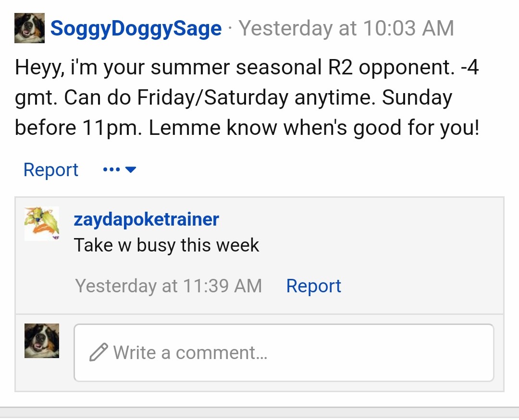Open the SoggyDoggySage username link

(x=136, y=28)
